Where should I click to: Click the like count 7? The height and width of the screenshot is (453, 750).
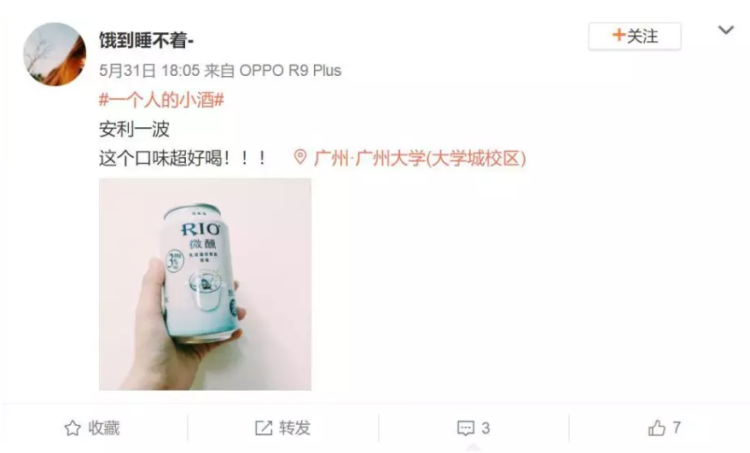click(676, 428)
